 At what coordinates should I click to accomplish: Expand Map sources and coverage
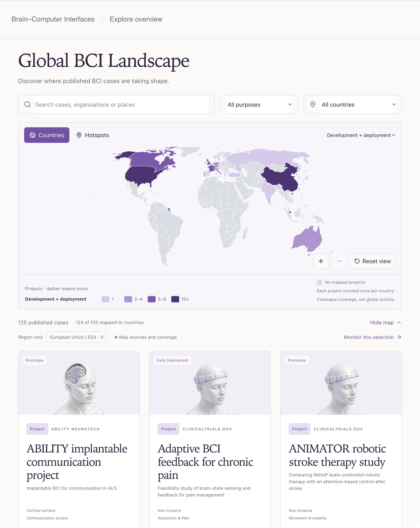(146, 337)
